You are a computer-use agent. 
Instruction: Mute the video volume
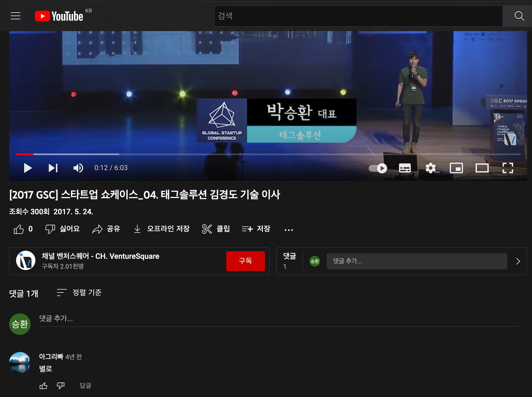coord(78,168)
